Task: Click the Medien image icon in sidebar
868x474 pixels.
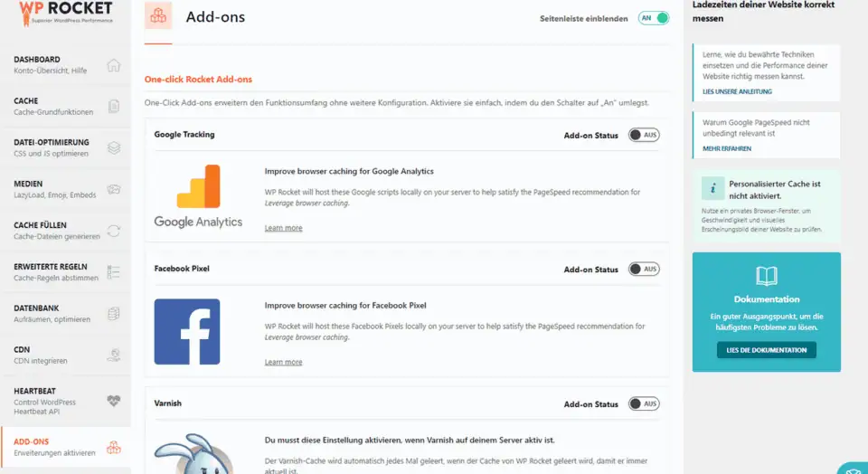Action: 113,189
